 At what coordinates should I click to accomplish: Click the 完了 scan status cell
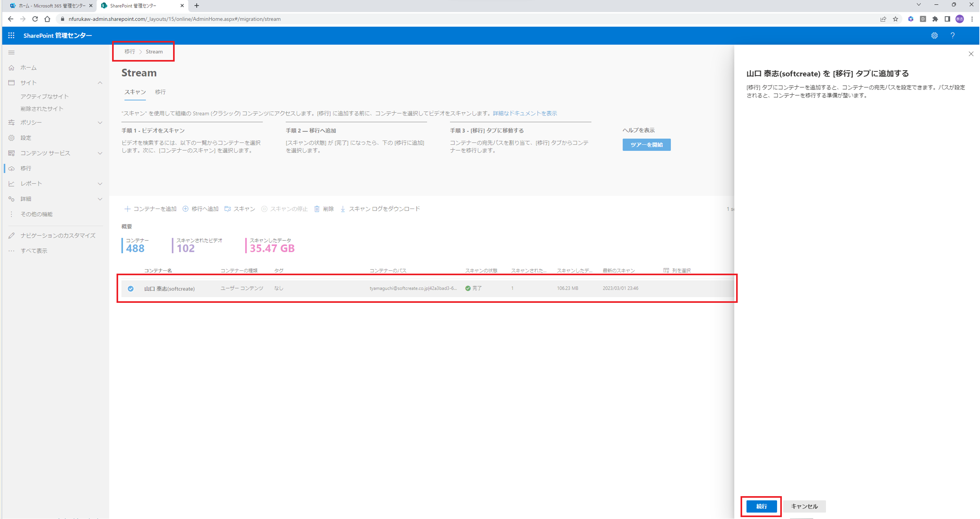[473, 288]
